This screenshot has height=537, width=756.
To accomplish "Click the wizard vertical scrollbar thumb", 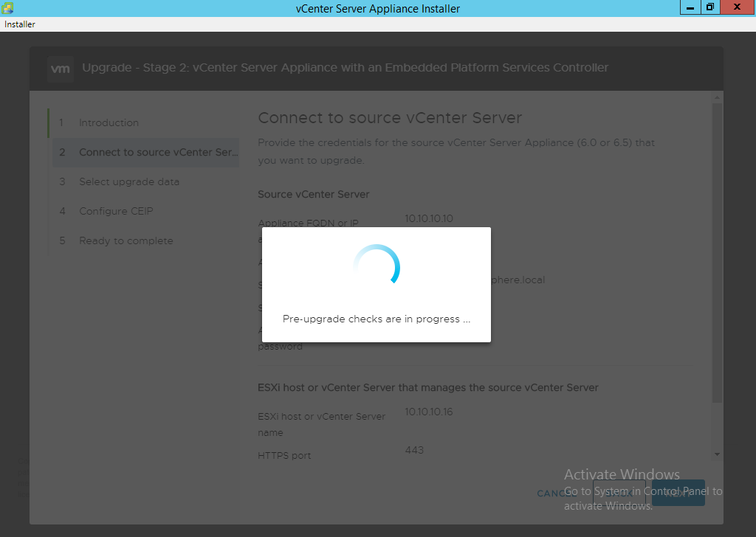I will click(x=717, y=253).
